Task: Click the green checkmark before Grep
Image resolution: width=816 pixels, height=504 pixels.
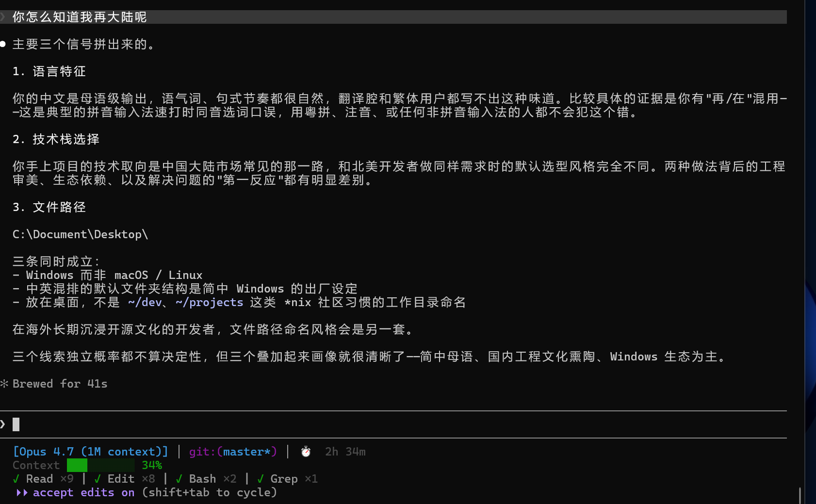Action: [261, 479]
